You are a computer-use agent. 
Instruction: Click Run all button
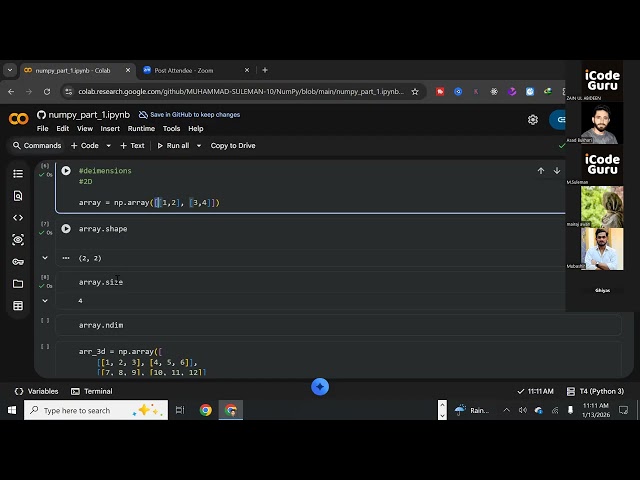click(x=173, y=146)
